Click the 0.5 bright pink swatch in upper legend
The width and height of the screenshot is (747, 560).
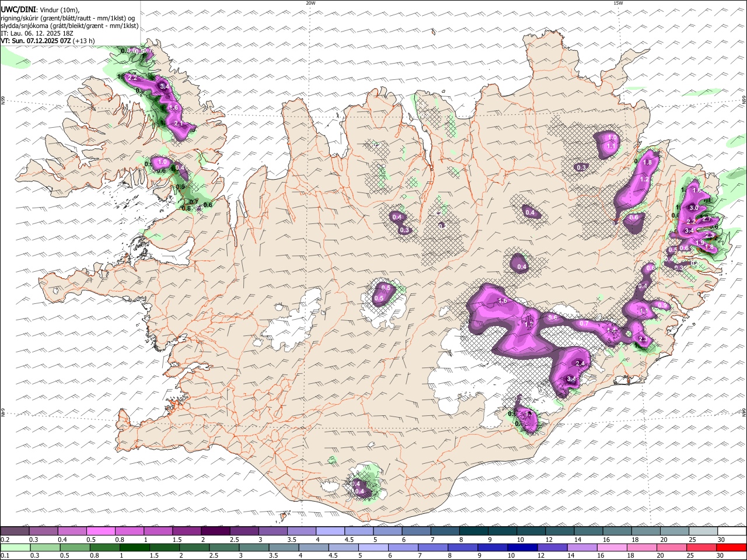tap(100, 531)
